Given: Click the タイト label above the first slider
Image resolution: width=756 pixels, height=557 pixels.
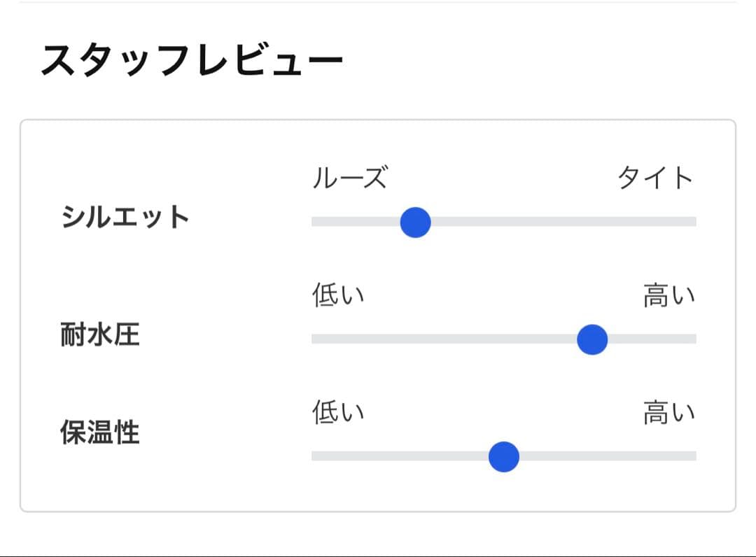Looking at the screenshot, I should tap(656, 178).
